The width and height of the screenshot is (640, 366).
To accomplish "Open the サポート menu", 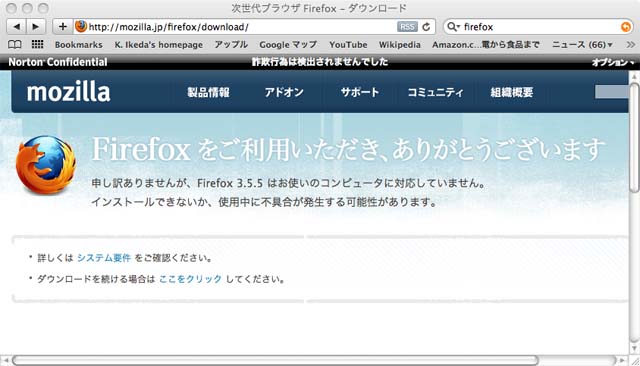I will 360,93.
